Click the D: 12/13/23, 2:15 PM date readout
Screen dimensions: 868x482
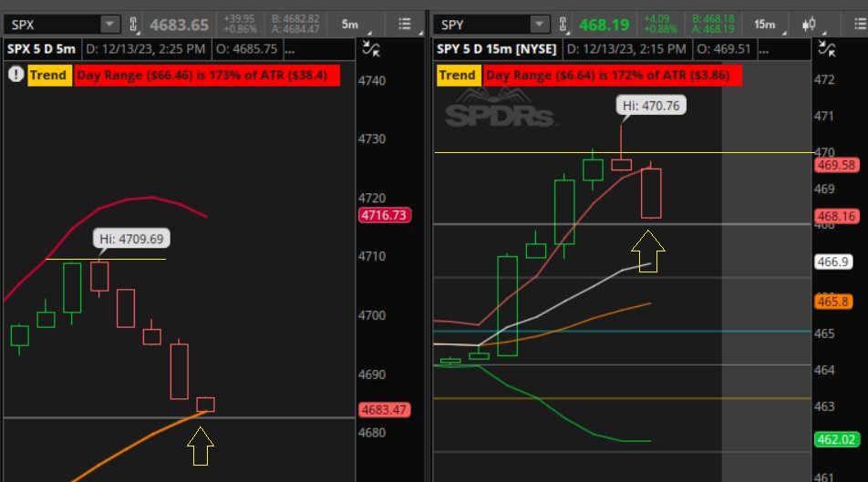click(626, 48)
